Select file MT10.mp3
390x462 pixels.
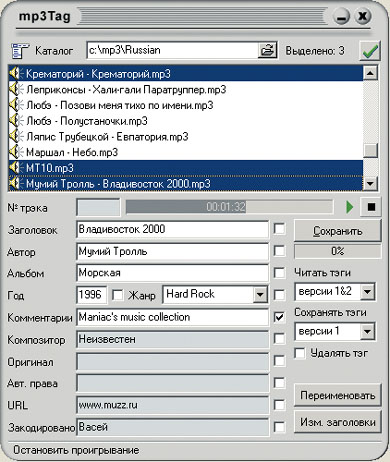(x=186, y=168)
